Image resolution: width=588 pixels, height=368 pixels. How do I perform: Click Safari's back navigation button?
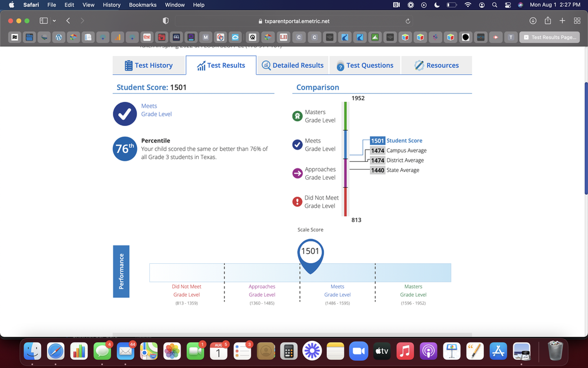point(68,20)
